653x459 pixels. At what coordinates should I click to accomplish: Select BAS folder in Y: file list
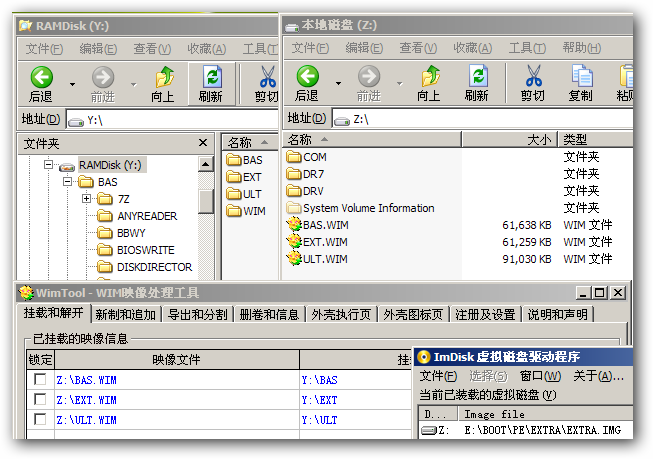tap(244, 160)
